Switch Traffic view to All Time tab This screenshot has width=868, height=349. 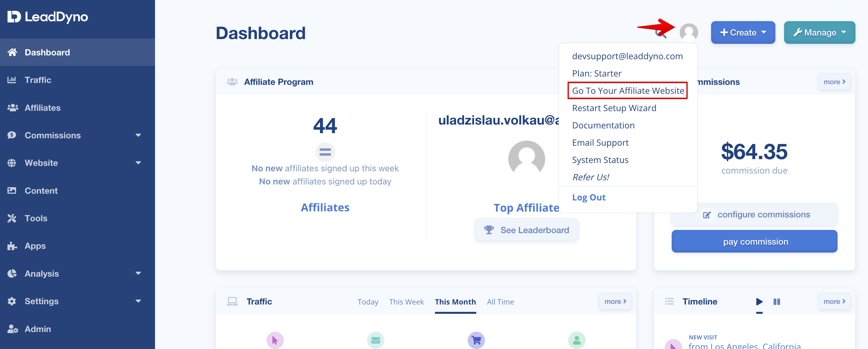point(500,302)
